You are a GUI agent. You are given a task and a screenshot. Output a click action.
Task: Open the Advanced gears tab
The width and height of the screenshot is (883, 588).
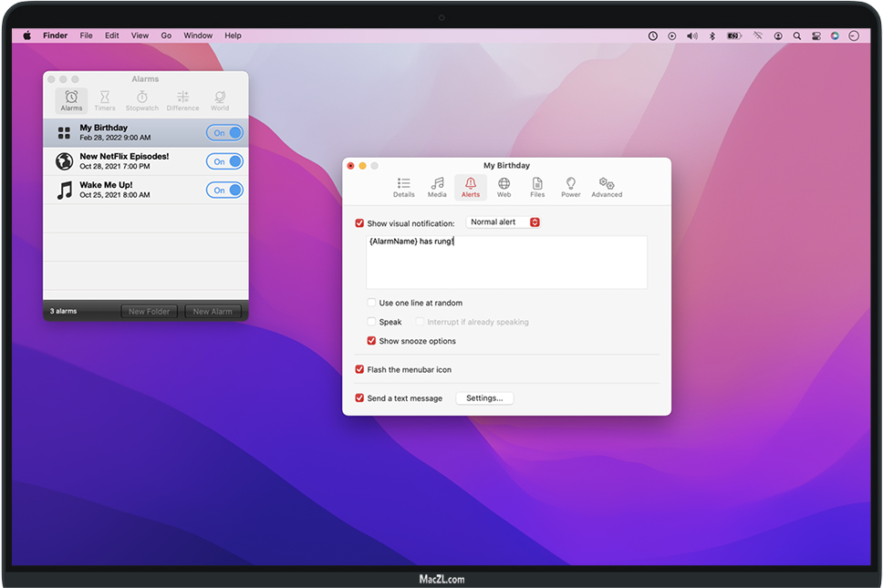coord(607,187)
